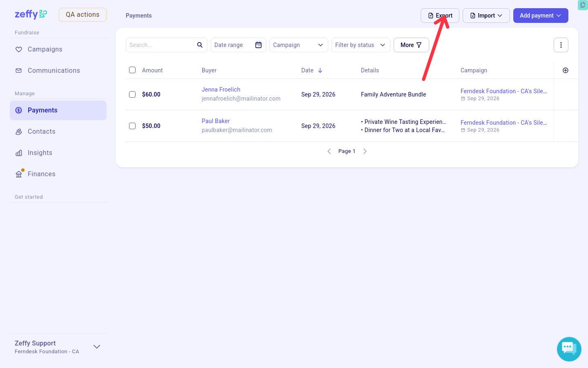588x368 pixels.
Task: Open Paul Baker buyer link
Action: click(216, 121)
